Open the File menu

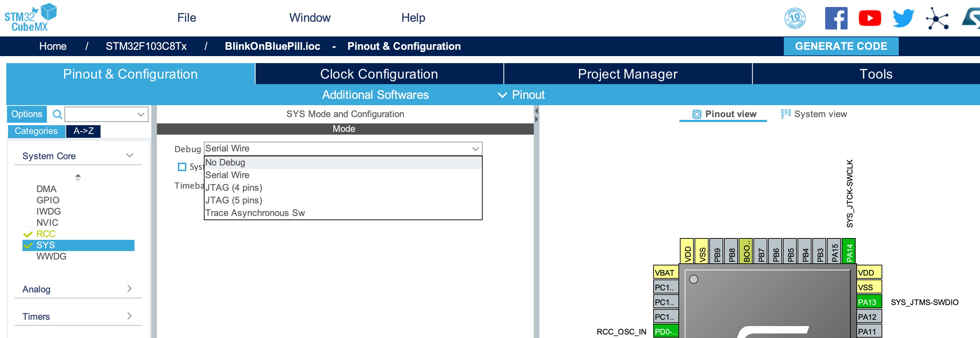click(x=186, y=18)
